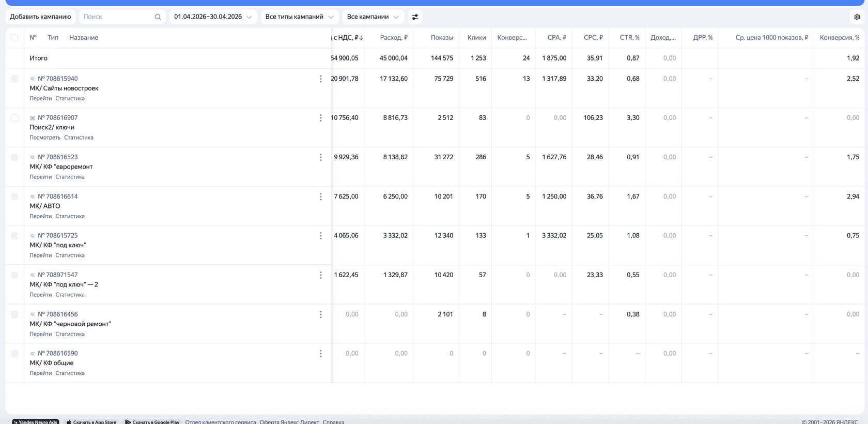Open the three-dot menu for campaign 708615940
The width and height of the screenshot is (868, 424).
tap(320, 79)
